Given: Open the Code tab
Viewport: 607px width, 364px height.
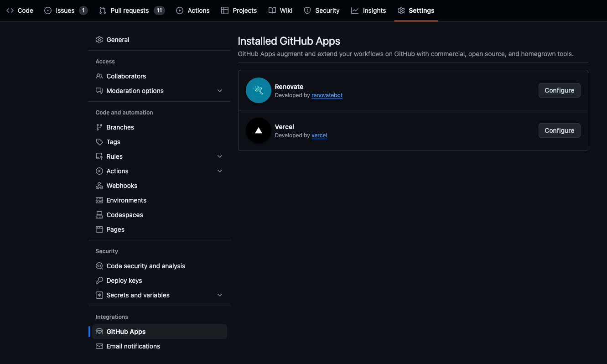Looking at the screenshot, I should (x=20, y=10).
